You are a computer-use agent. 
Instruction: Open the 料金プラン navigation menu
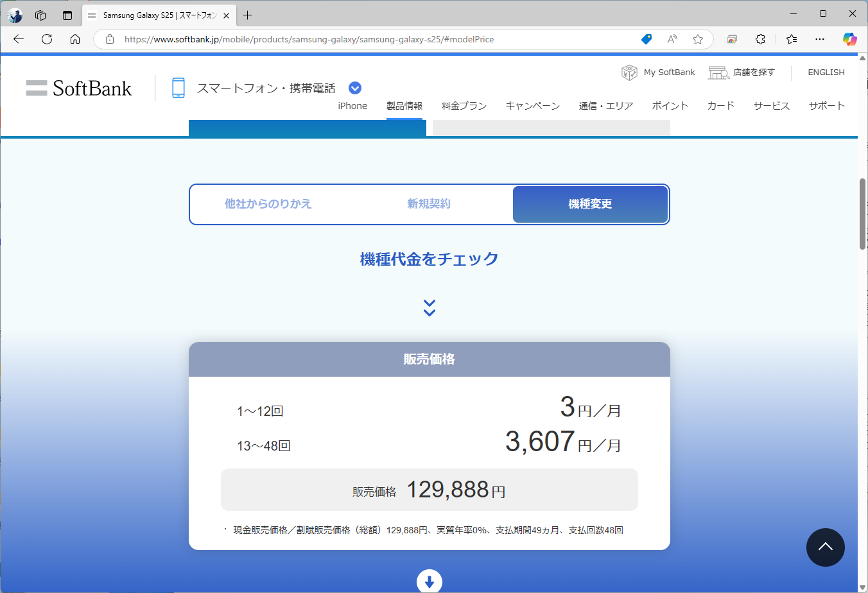(464, 106)
